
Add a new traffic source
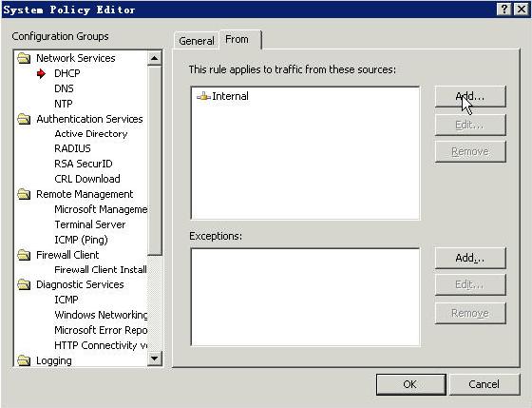(470, 96)
